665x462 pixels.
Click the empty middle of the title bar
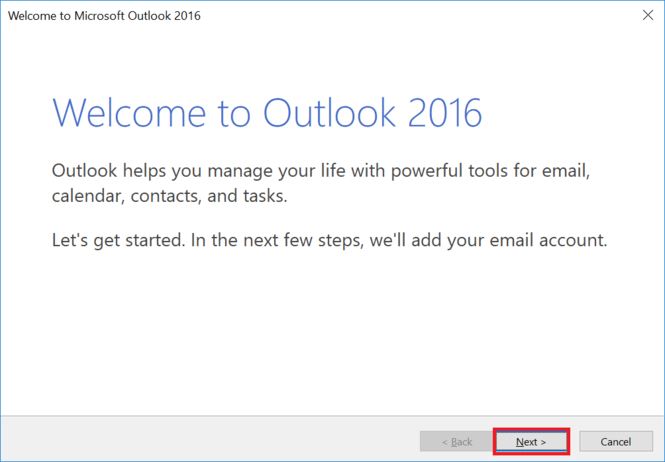(400, 17)
